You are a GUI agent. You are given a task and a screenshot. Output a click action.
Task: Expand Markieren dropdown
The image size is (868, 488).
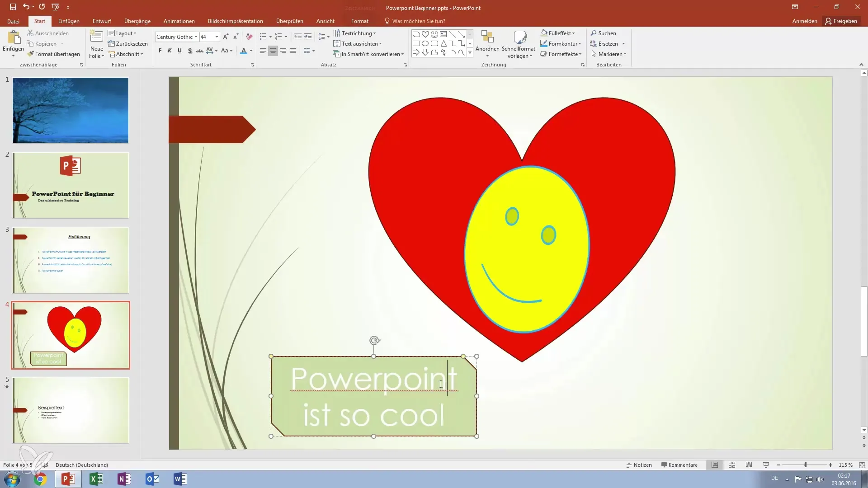[x=609, y=54]
